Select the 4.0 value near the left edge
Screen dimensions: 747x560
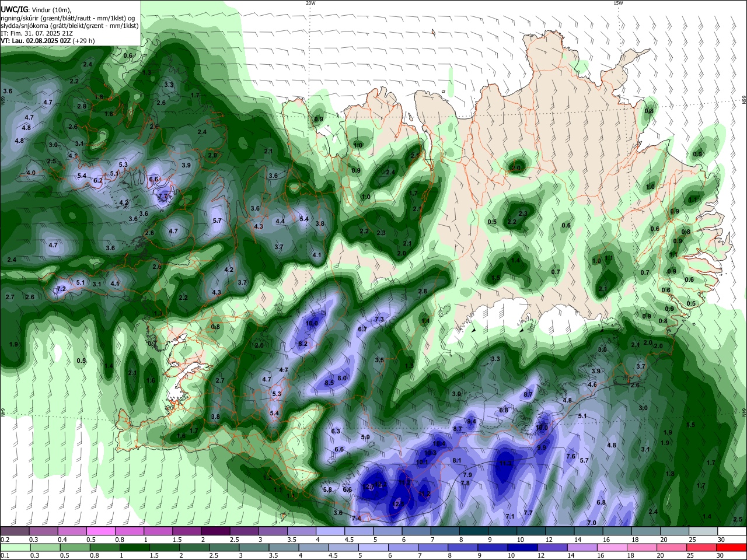(31, 173)
